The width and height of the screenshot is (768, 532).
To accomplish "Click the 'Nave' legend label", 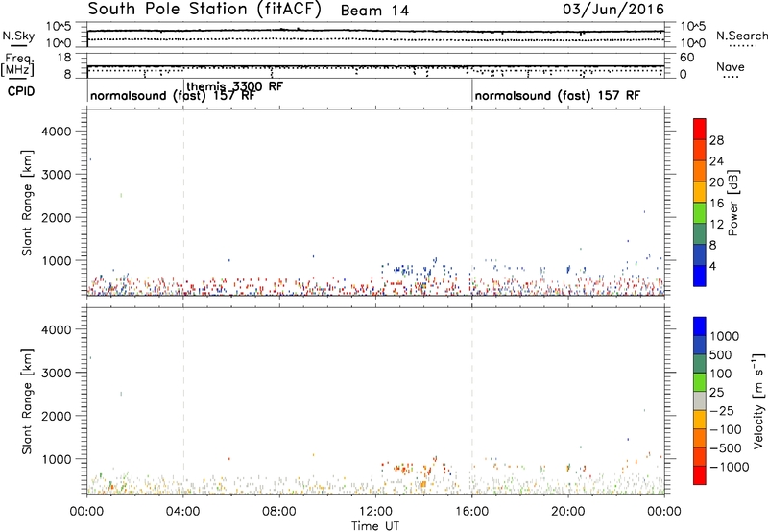I will click(x=731, y=66).
